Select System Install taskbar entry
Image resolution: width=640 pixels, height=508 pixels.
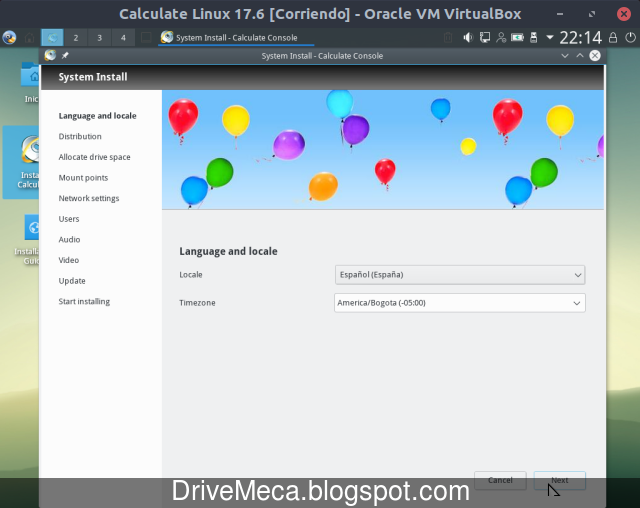click(236, 38)
